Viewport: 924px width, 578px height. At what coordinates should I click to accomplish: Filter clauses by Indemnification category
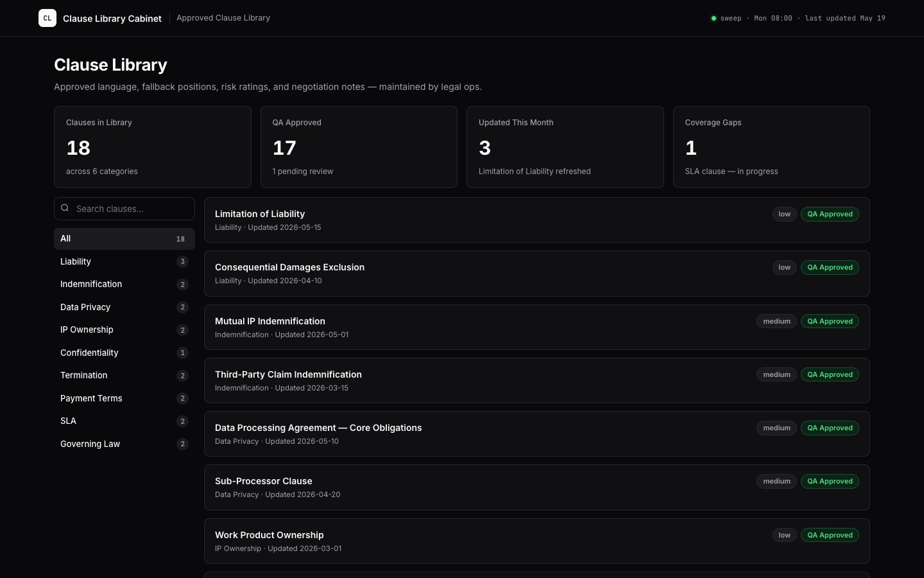coord(124,284)
